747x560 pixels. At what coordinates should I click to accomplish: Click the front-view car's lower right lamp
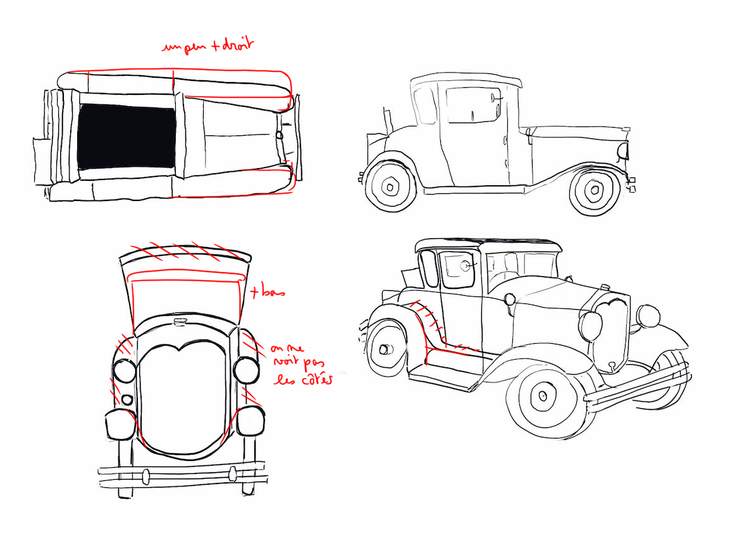(251, 421)
